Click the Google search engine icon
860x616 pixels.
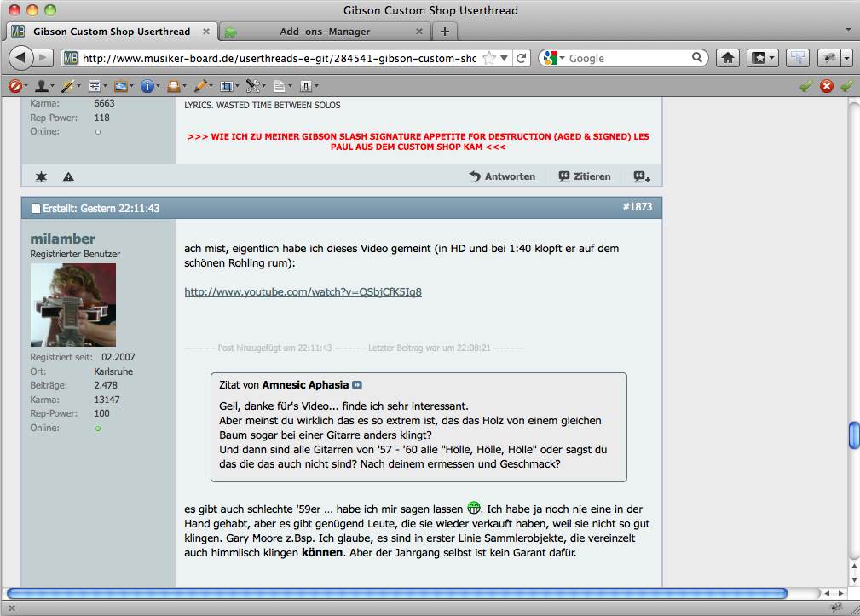(550, 58)
